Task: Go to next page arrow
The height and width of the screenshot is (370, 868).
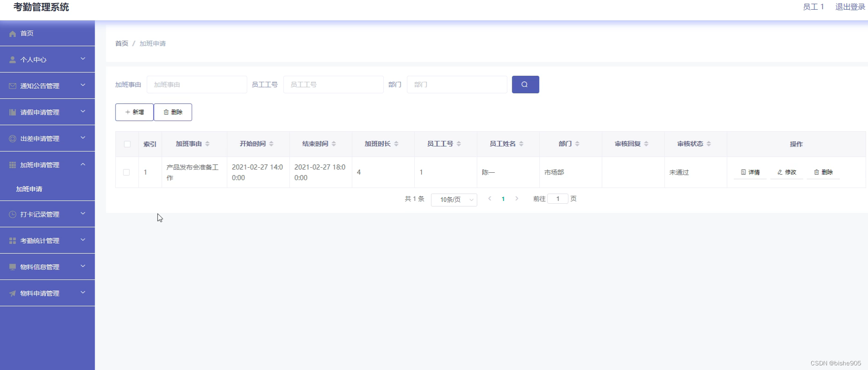Action: pyautogui.click(x=517, y=199)
